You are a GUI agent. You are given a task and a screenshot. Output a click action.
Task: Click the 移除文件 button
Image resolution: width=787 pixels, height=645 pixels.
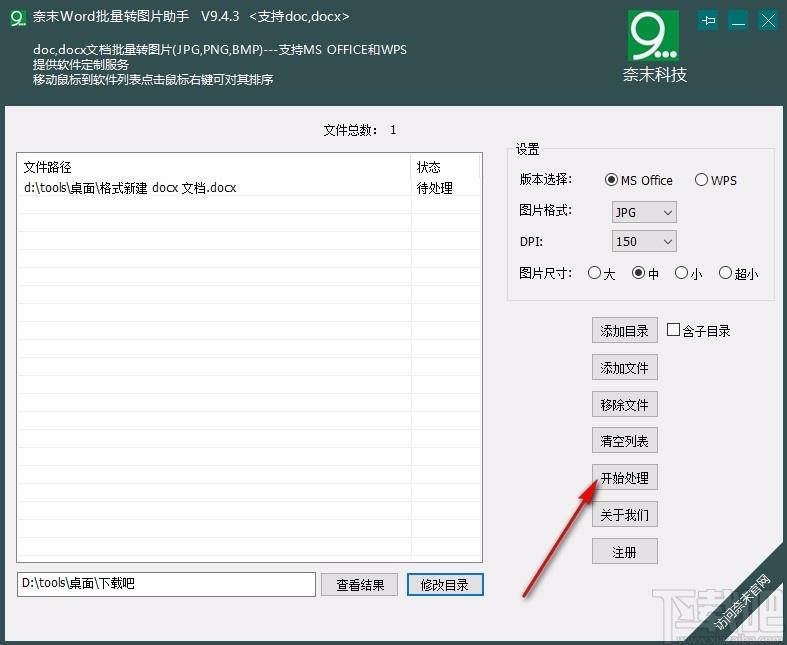point(624,404)
